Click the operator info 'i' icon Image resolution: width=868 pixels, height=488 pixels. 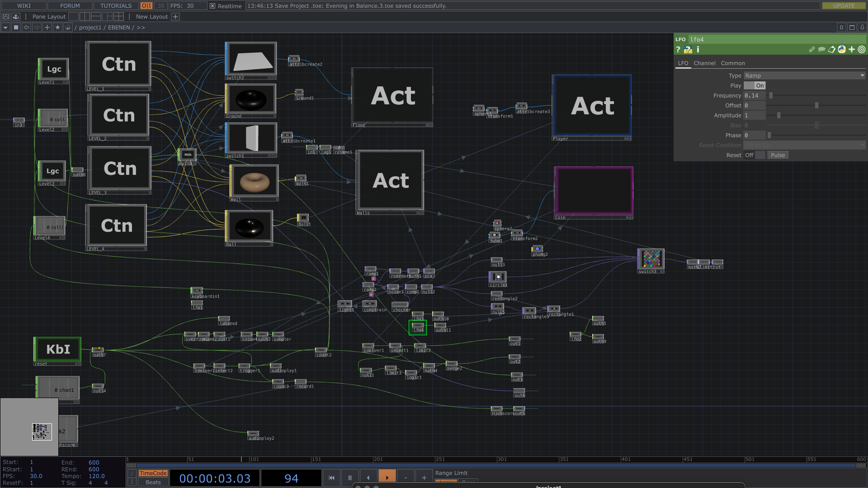point(698,50)
